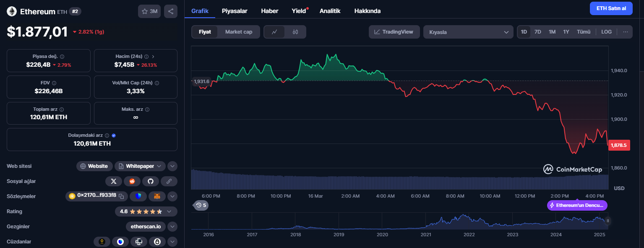
Task: Show info tooltip for Hacim (24s)
Action: [x=146, y=57]
